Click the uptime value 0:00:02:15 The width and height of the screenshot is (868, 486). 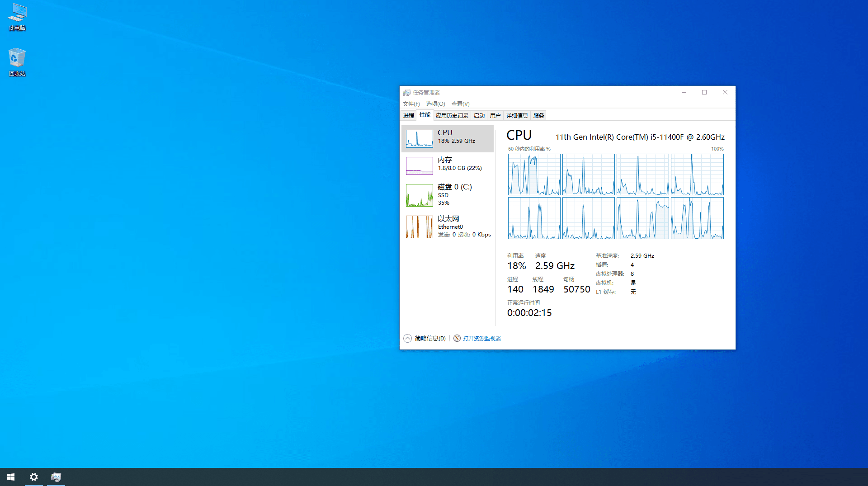[529, 313]
